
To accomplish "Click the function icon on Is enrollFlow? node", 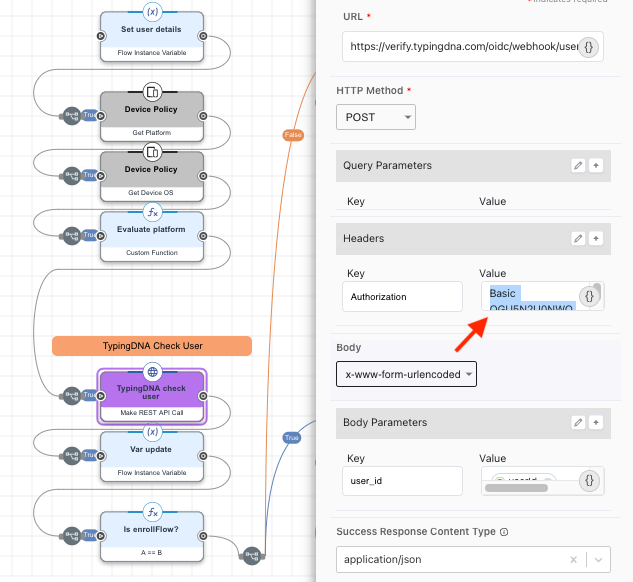I will (x=152, y=512).
